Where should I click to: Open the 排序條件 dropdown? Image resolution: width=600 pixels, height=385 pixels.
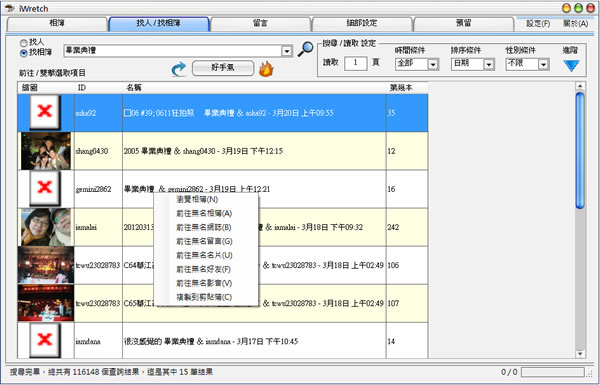click(488, 64)
